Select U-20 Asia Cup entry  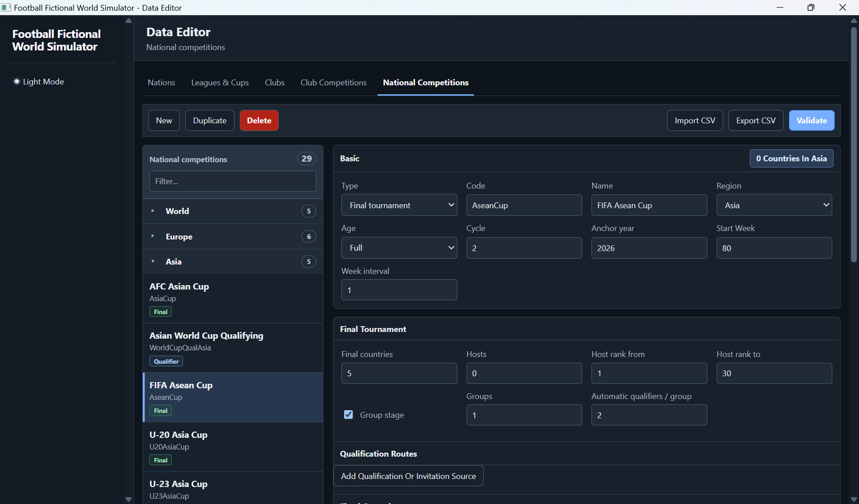pos(233,447)
